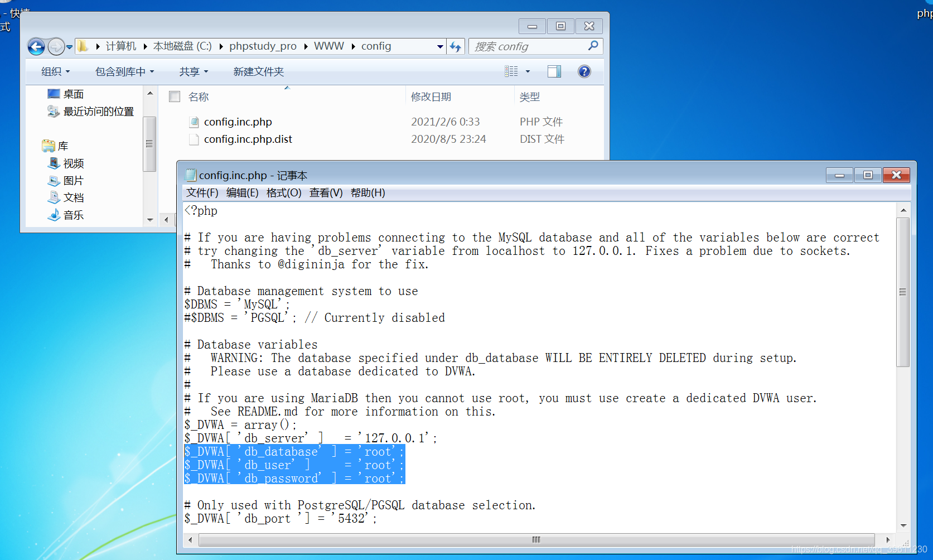Click the db_server line in Notepad

click(311, 438)
